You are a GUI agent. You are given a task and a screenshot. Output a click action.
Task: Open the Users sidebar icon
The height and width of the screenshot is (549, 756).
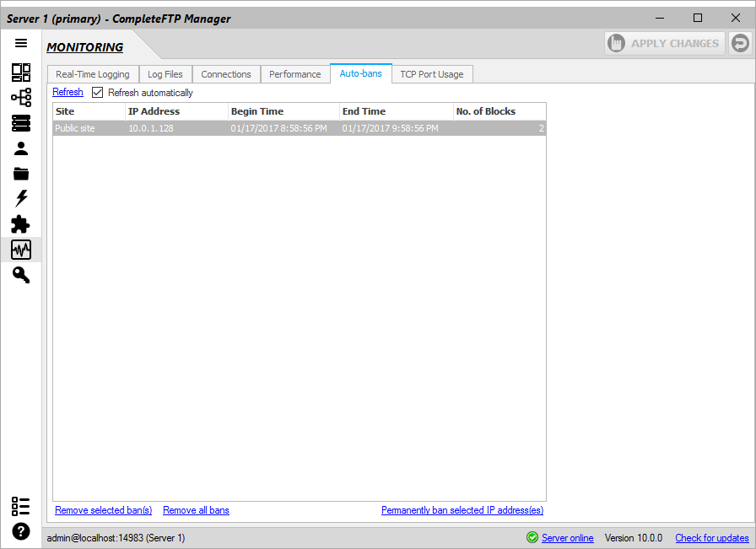pyautogui.click(x=21, y=148)
